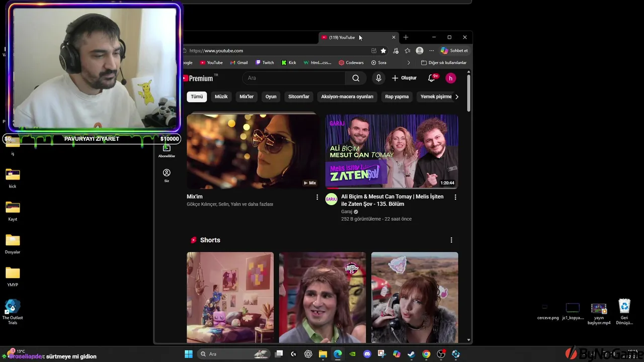Focus the YouTube Ara search field
Screen dimensions: 644x362
294,78
